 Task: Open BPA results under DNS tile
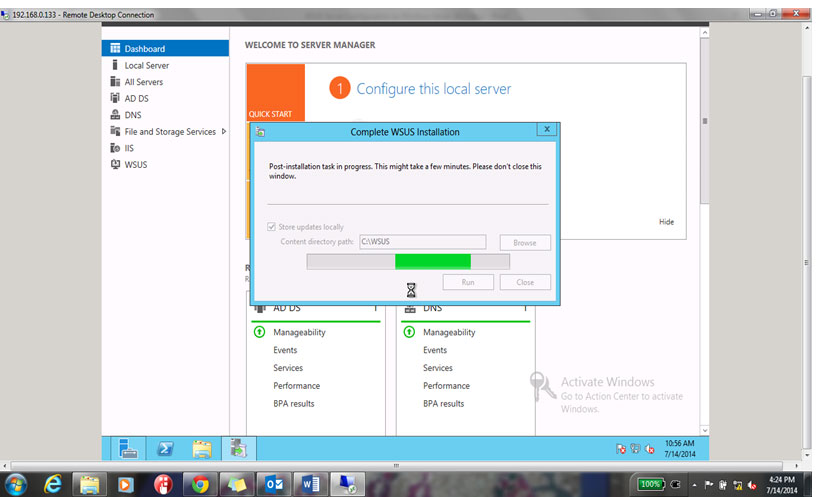pos(443,403)
